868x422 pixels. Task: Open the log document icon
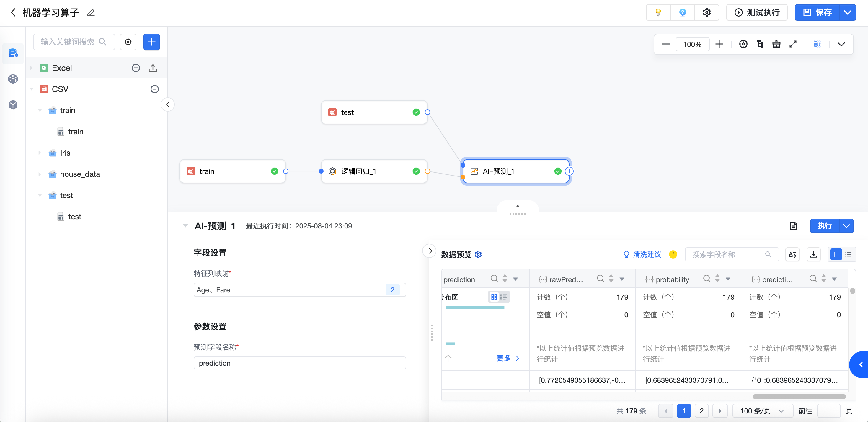pyautogui.click(x=794, y=226)
